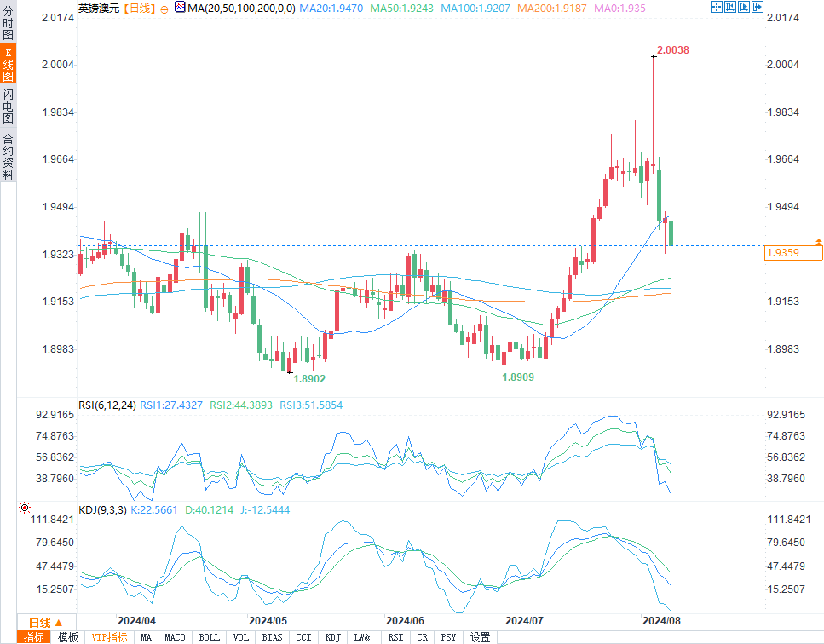
Task: Click the MA(20,50,100,200,0,0) parameters label
Action: point(241,9)
